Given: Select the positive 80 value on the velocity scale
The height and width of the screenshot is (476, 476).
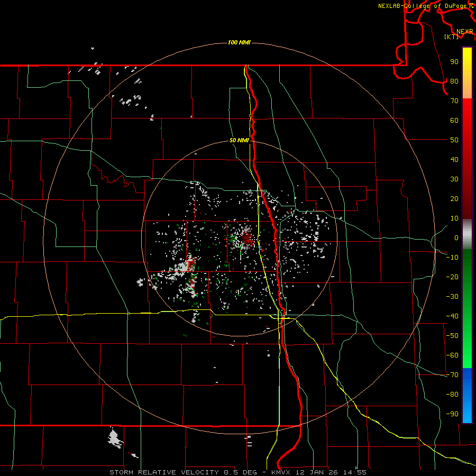Looking at the screenshot, I should [x=454, y=81].
